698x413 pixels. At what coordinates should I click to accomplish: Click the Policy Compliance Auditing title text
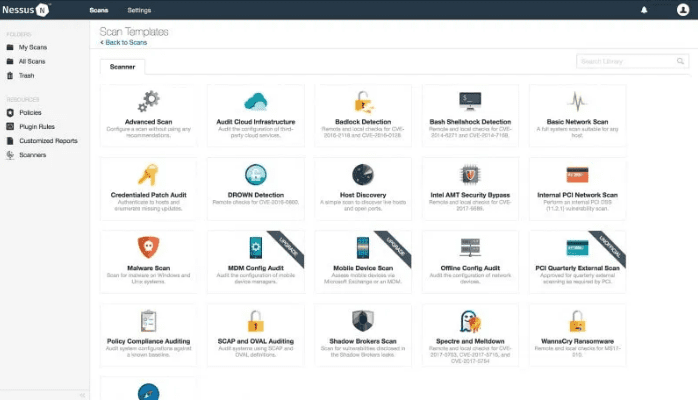click(x=148, y=341)
